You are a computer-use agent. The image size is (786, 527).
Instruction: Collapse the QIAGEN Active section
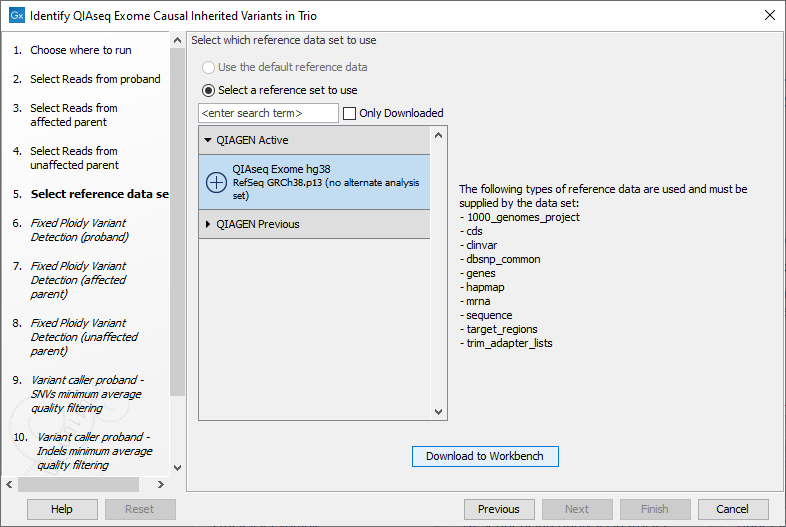(x=208, y=140)
